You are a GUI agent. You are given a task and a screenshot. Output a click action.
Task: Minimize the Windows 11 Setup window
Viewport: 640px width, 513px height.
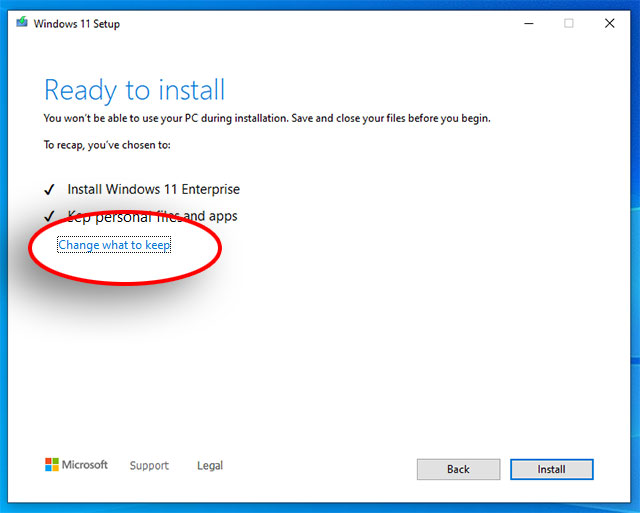pos(529,24)
